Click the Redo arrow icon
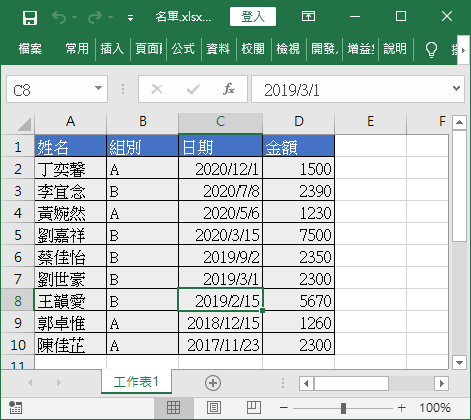Viewport: 471px width, 420px height. point(95,17)
